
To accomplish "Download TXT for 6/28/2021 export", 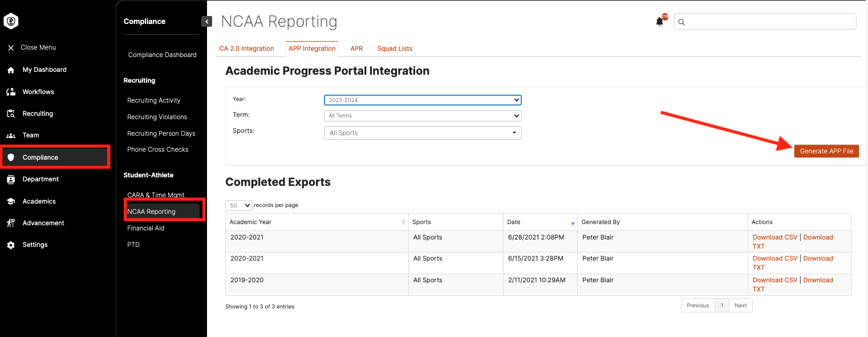I will pos(818,238).
